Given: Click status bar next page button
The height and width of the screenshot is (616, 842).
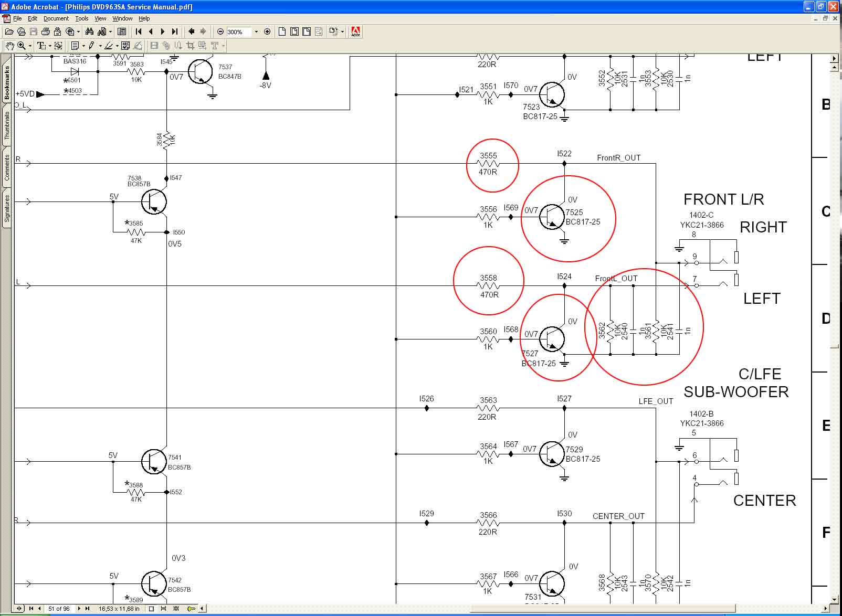Looking at the screenshot, I should click(79, 609).
